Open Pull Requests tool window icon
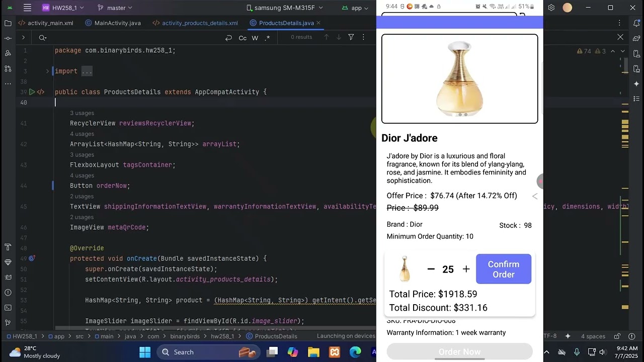This screenshot has height=362, width=644. (8, 68)
